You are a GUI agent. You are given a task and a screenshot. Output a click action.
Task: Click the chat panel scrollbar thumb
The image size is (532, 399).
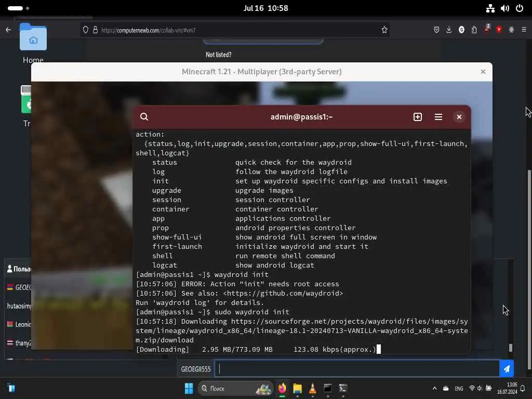(510, 348)
